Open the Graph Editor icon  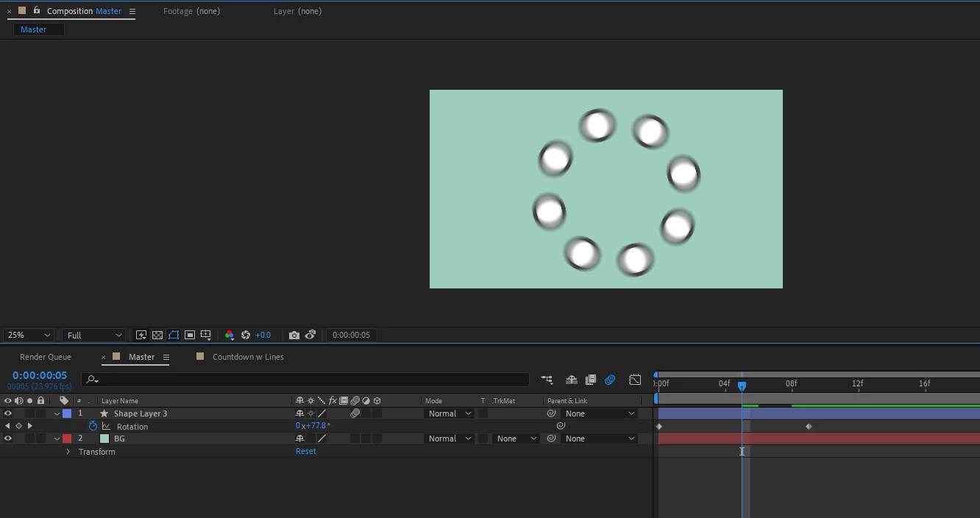(x=635, y=380)
